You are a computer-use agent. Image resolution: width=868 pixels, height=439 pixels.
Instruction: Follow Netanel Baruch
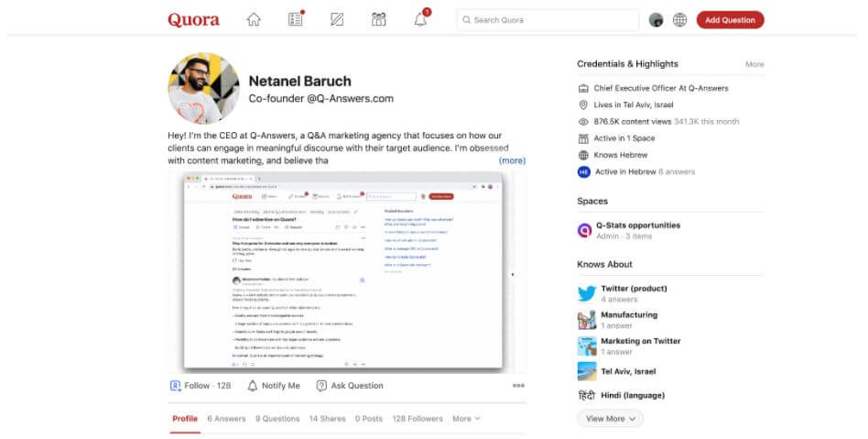coord(200,386)
